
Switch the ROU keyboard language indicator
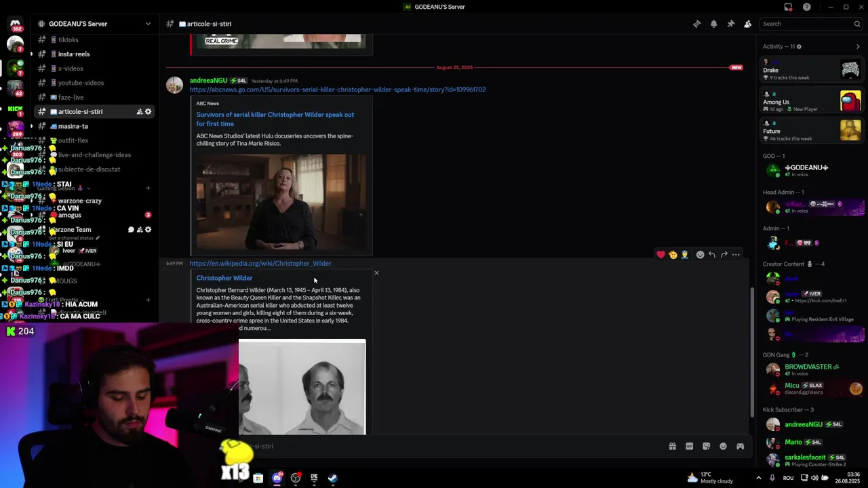[789, 478]
